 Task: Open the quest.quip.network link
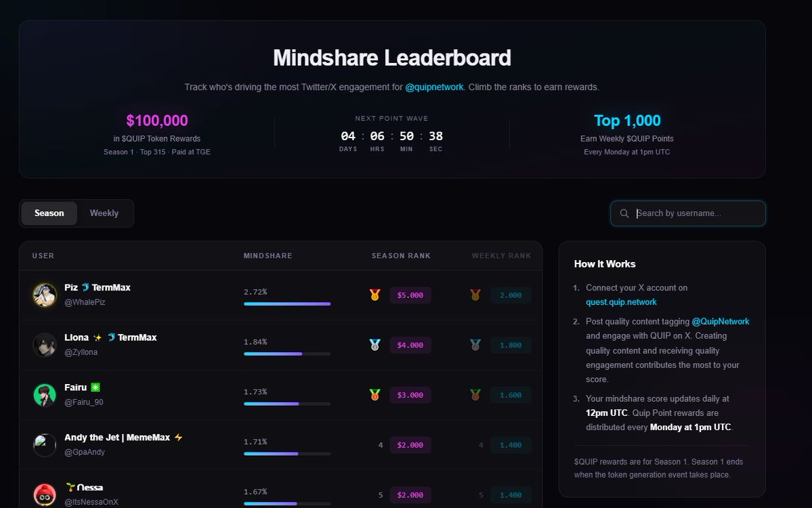point(621,302)
